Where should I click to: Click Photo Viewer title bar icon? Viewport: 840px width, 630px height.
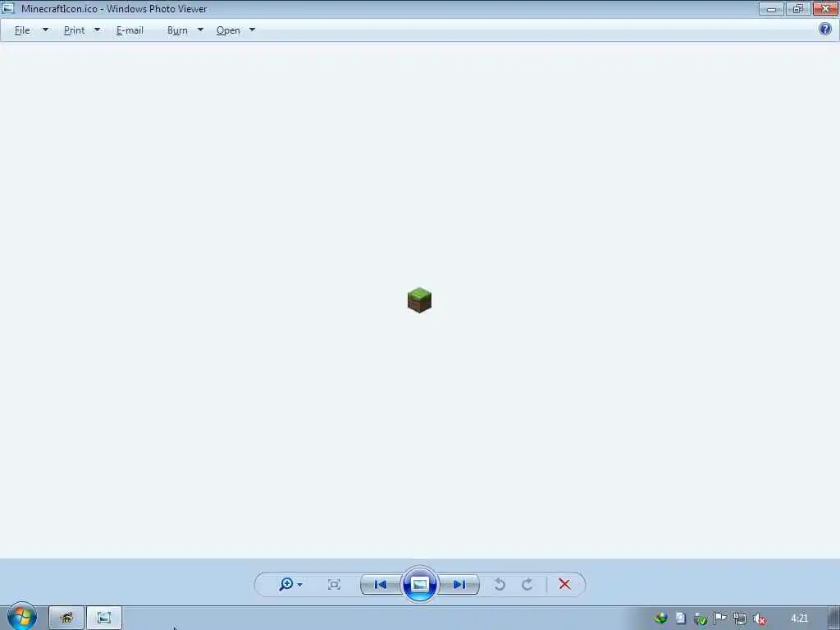(x=8, y=8)
